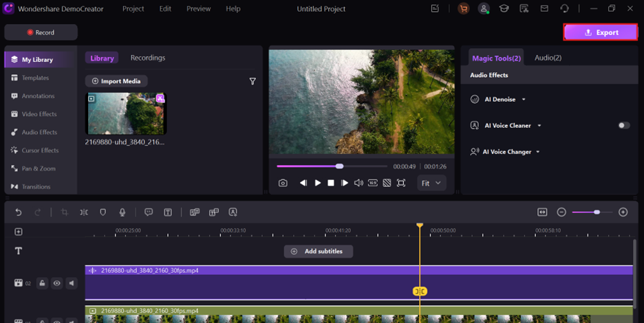
Task: Expand the AI Denoise dropdown arrow
Action: click(x=524, y=100)
